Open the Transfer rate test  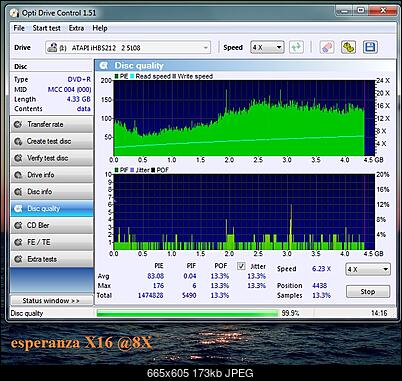52,124
